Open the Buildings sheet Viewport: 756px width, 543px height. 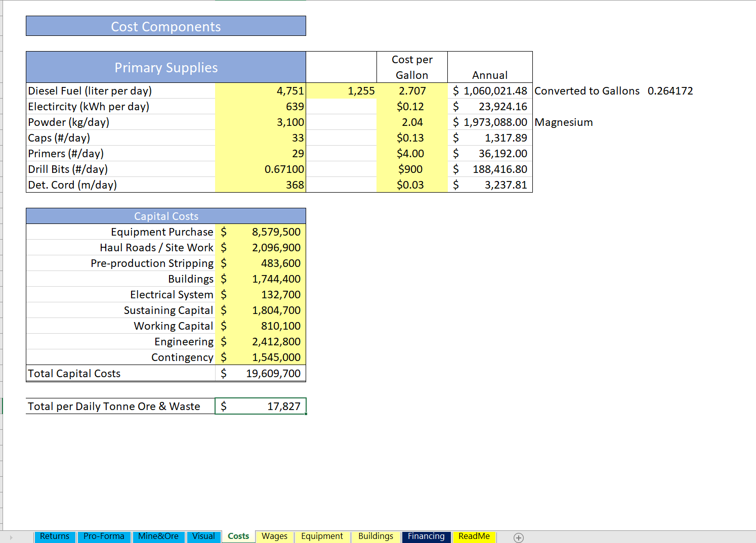[x=375, y=536]
